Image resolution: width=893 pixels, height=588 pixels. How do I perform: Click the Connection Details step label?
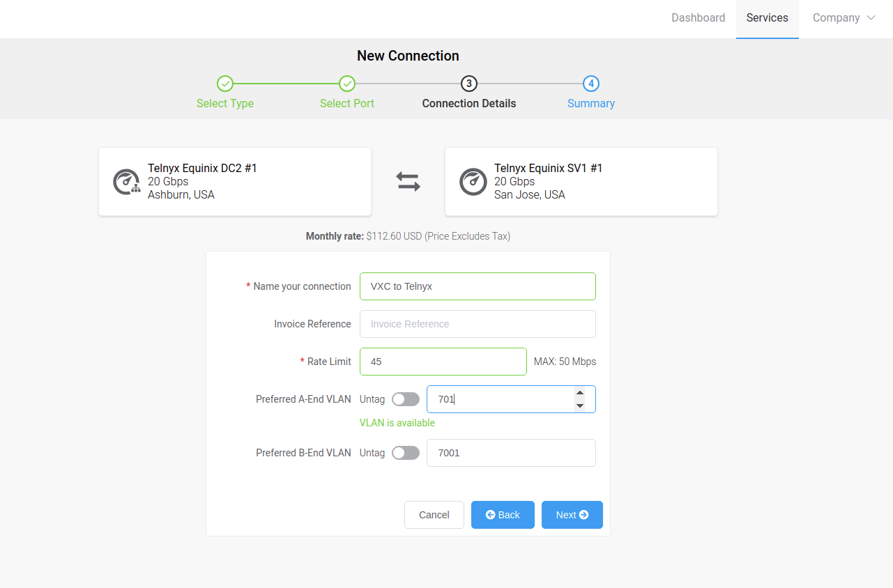[x=469, y=103]
